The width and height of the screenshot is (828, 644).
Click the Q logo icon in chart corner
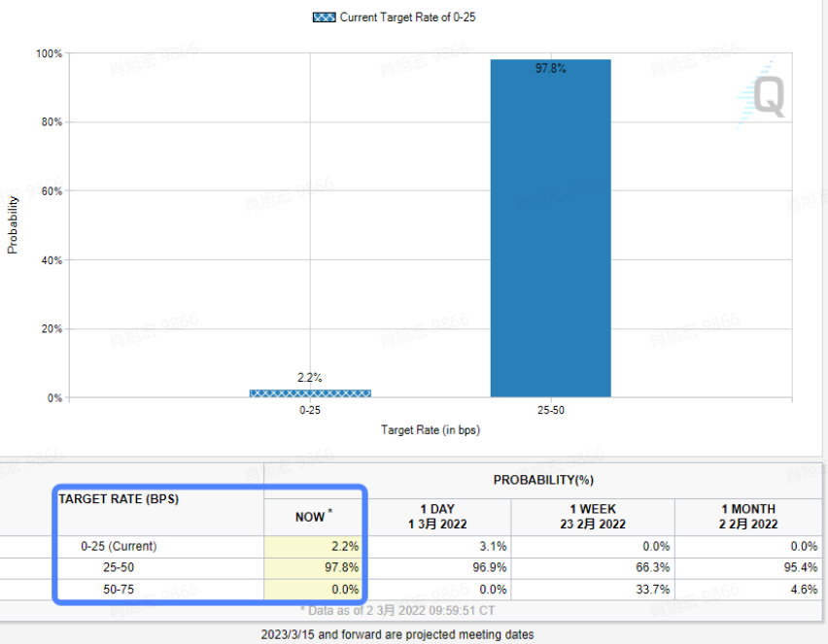(x=762, y=95)
